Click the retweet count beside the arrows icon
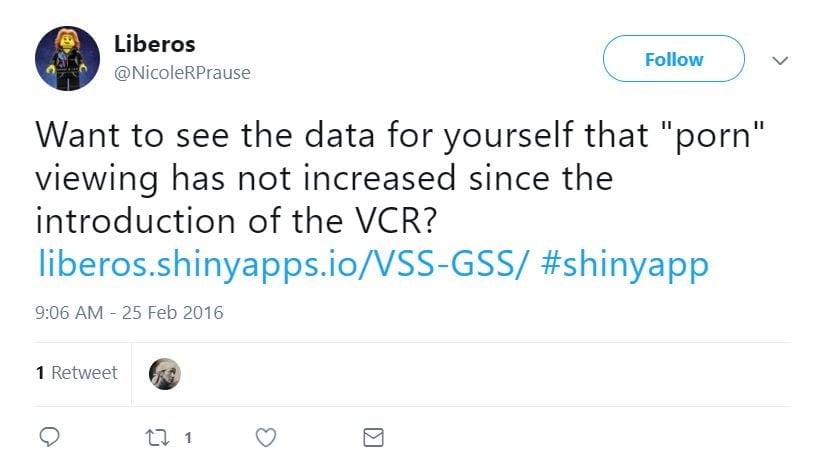The height and width of the screenshot is (465, 814). (187, 438)
